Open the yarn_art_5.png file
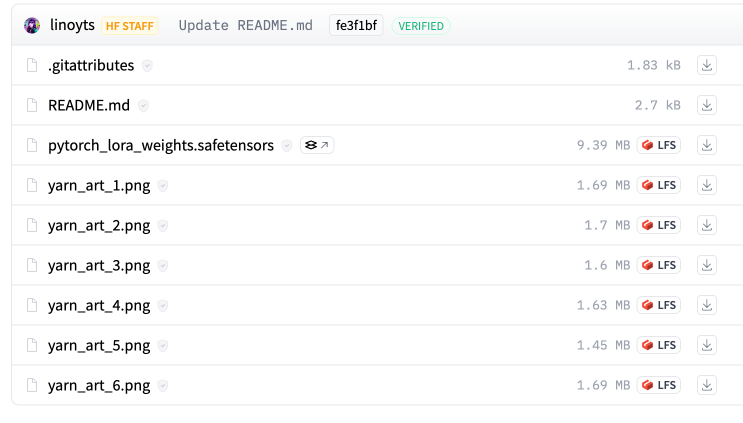743x423 pixels. pos(99,345)
